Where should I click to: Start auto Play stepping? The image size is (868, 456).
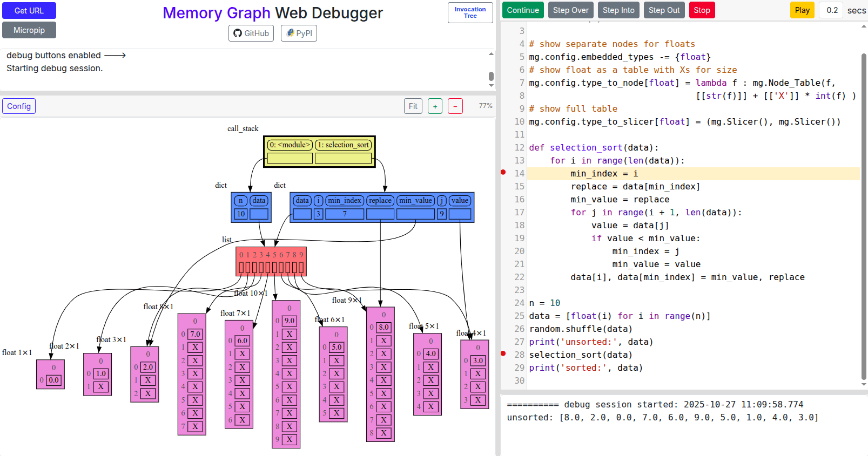pyautogui.click(x=802, y=10)
